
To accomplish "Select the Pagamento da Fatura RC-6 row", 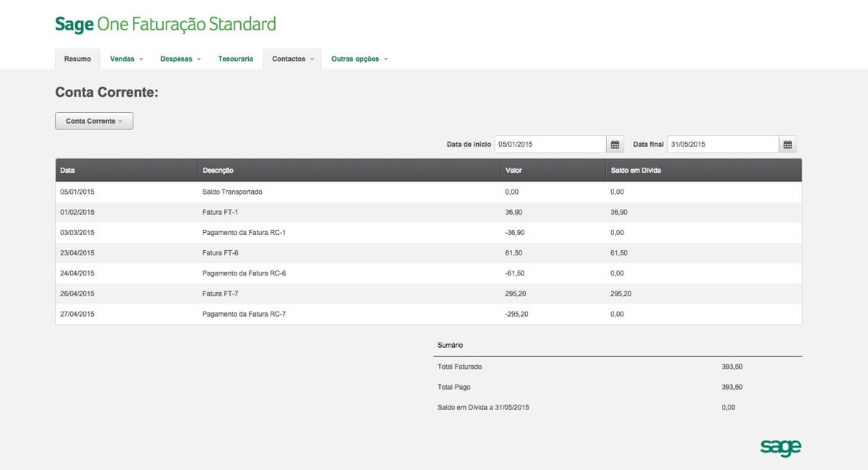I will coord(247,273).
